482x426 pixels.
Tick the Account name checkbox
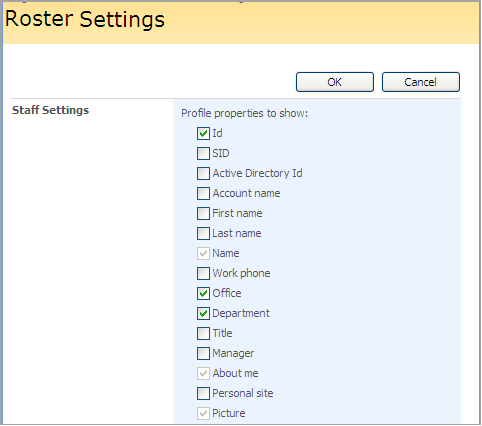pos(203,193)
